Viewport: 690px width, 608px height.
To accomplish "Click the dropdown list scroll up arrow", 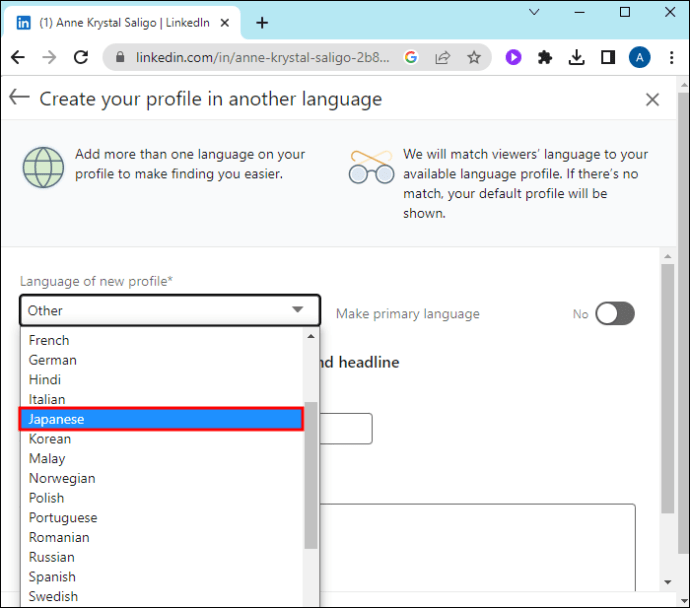I will pos(311,337).
